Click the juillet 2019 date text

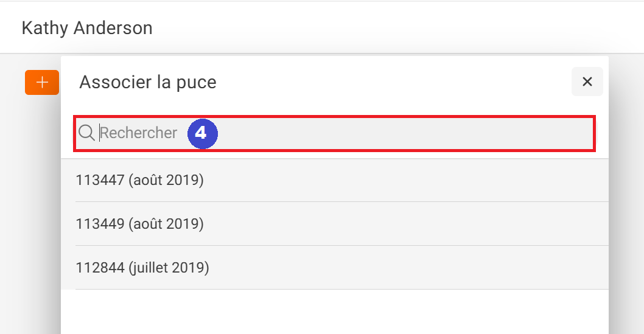169,268
